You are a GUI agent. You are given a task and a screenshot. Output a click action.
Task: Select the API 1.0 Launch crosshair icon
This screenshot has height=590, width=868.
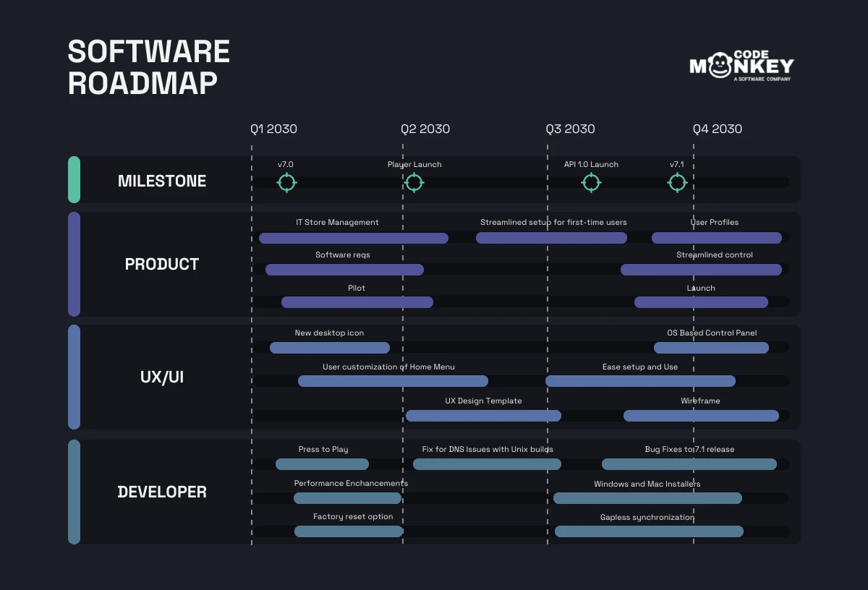(x=591, y=183)
